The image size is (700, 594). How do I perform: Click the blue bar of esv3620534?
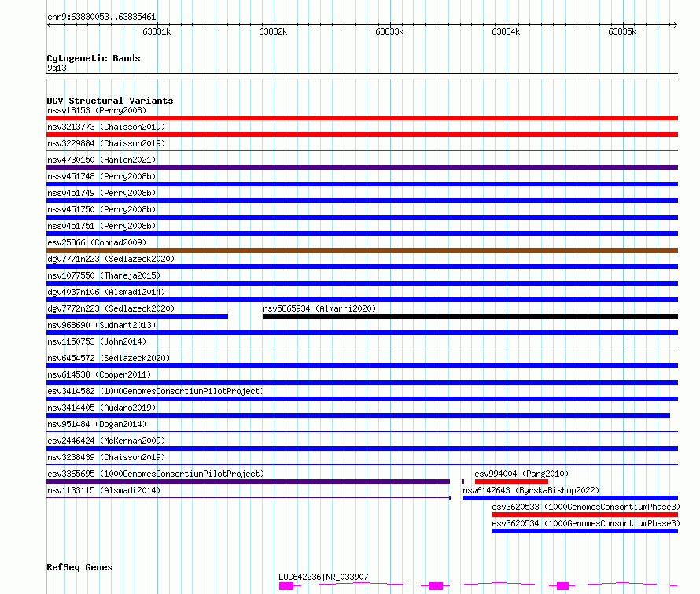pyautogui.click(x=585, y=531)
